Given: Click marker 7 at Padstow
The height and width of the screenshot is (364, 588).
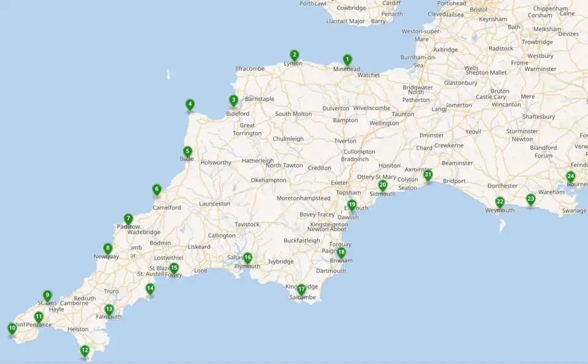Looking at the screenshot, I should pyautogui.click(x=128, y=219).
